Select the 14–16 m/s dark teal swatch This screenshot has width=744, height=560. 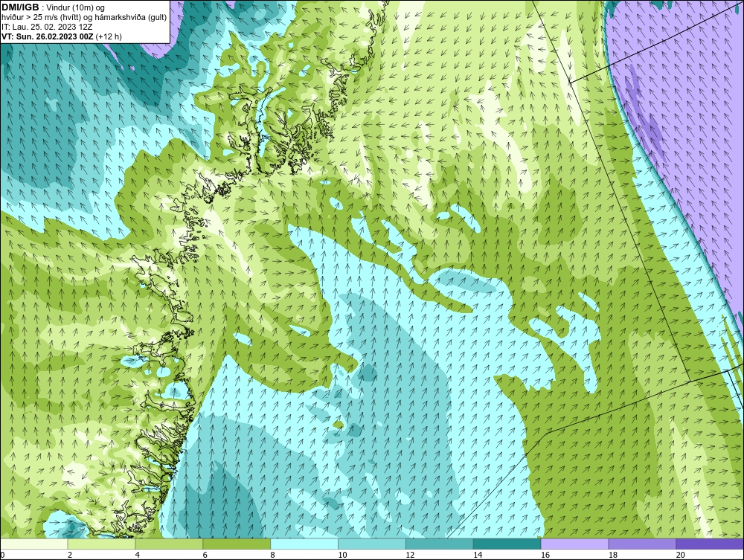click(x=507, y=544)
